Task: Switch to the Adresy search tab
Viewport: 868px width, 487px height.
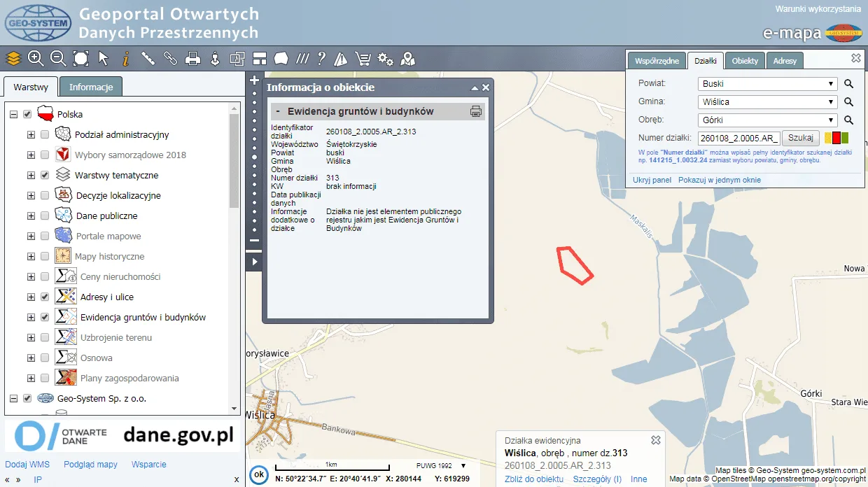Action: pyautogui.click(x=784, y=61)
